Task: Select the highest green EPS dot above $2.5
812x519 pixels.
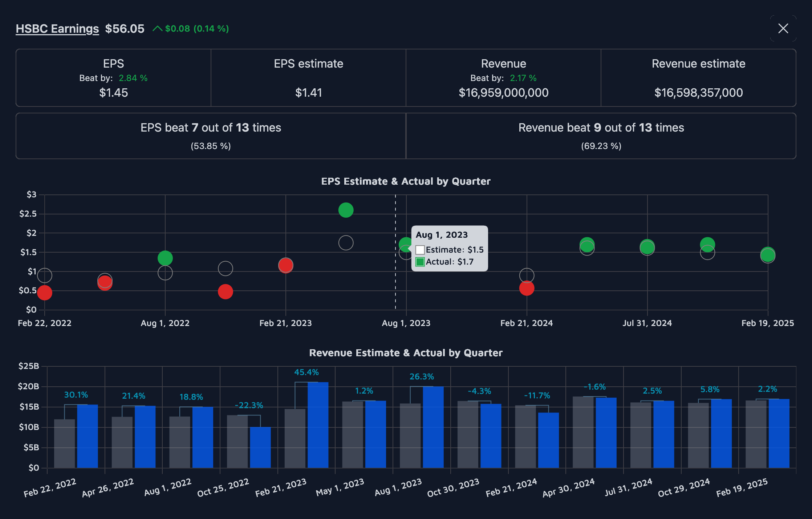Action: (346, 210)
